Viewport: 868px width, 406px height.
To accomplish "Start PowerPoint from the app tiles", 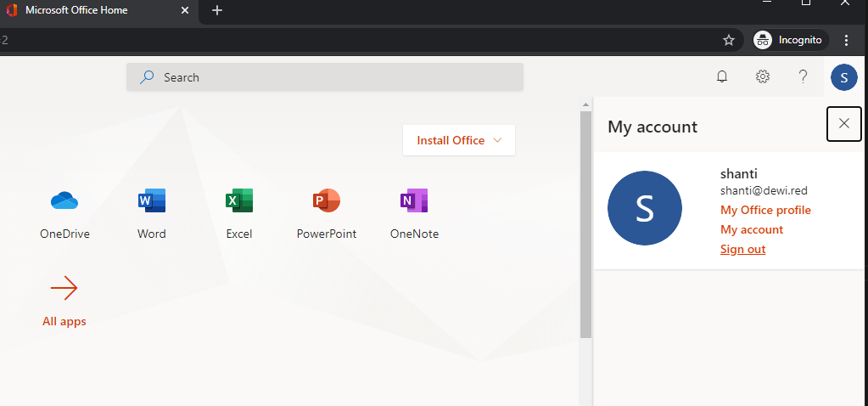I will point(326,201).
